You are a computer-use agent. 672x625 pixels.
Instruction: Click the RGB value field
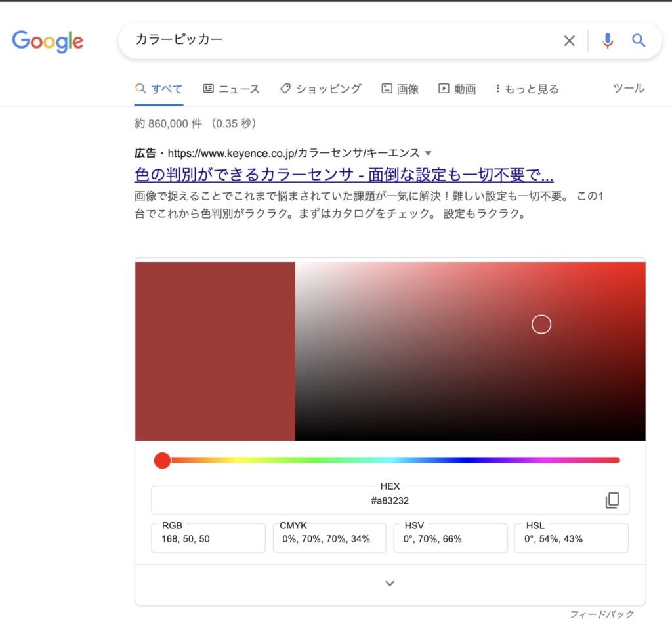(x=208, y=538)
